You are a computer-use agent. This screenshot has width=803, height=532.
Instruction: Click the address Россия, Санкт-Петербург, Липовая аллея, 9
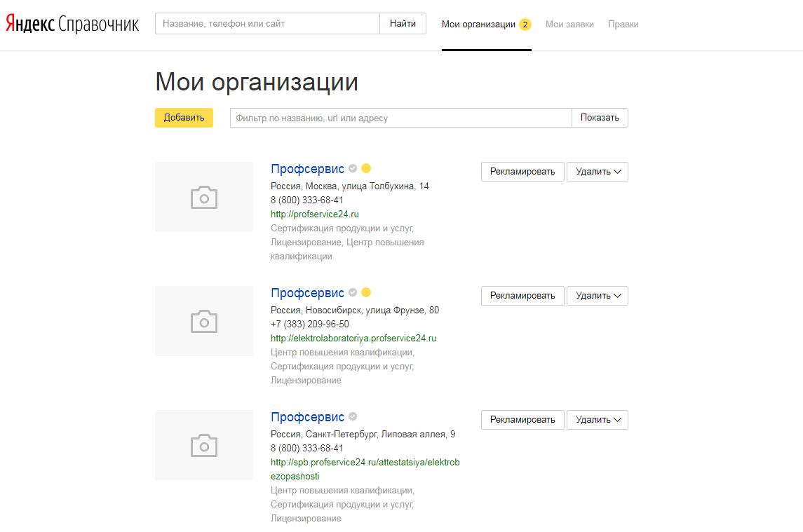[363, 434]
